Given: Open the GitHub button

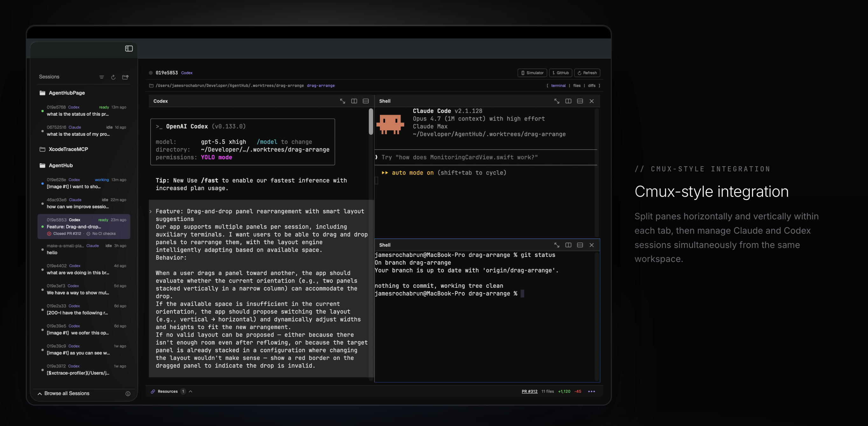Looking at the screenshot, I should [x=560, y=73].
